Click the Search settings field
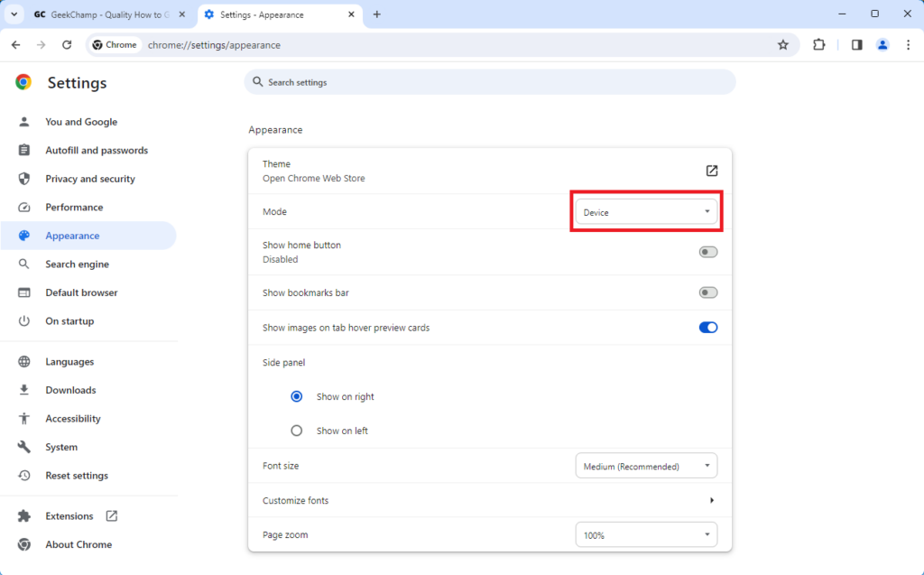Viewport: 924px width, 575px height. (490, 82)
